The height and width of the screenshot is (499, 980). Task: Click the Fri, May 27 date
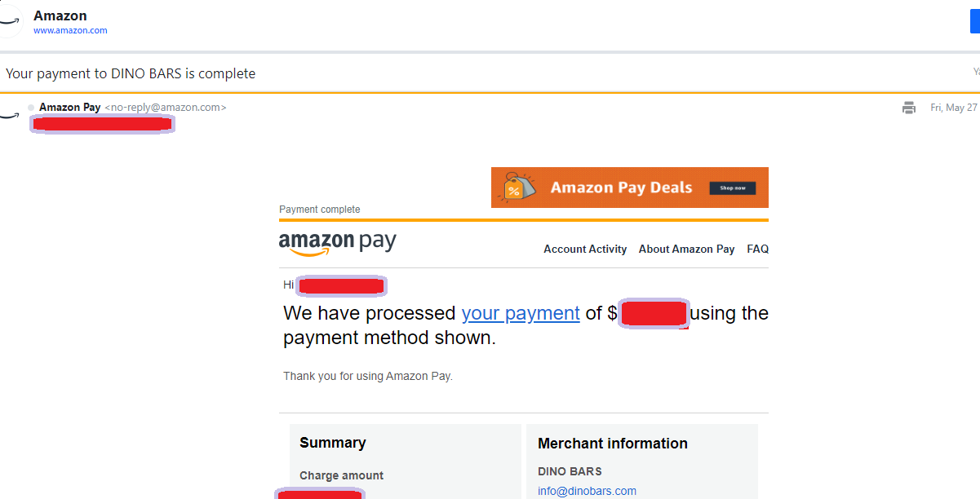pyautogui.click(x=954, y=108)
